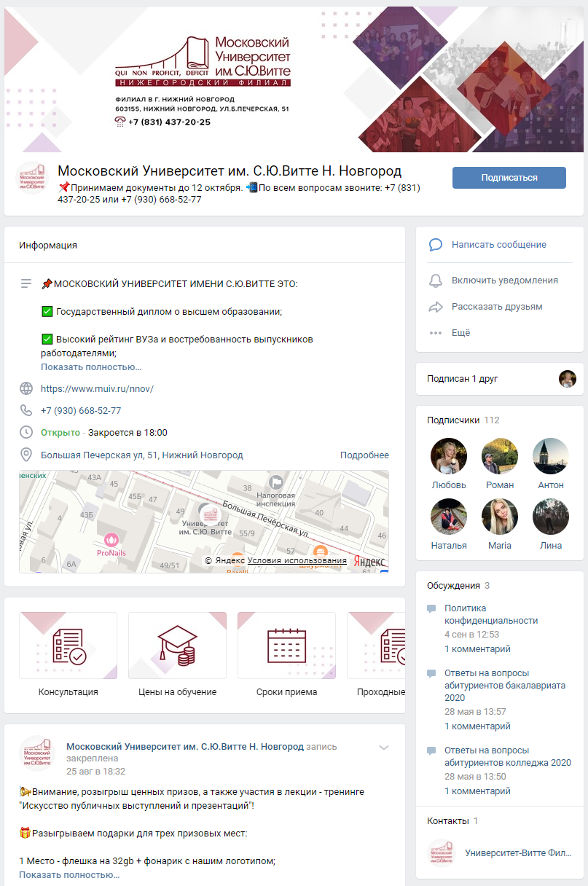The width and height of the screenshot is (588, 886).
Task: Click the clock opening hours icon
Action: click(26, 432)
